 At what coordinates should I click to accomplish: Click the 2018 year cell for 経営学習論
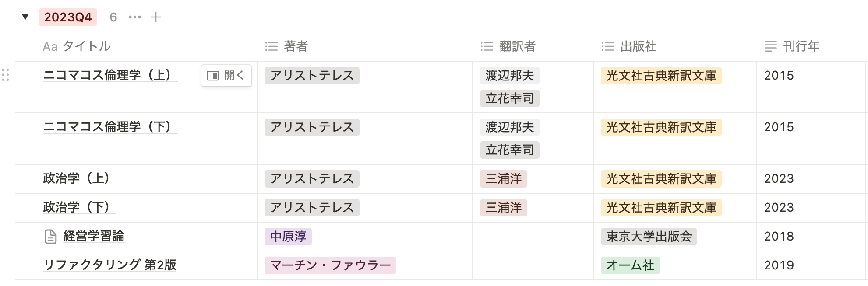point(779,237)
